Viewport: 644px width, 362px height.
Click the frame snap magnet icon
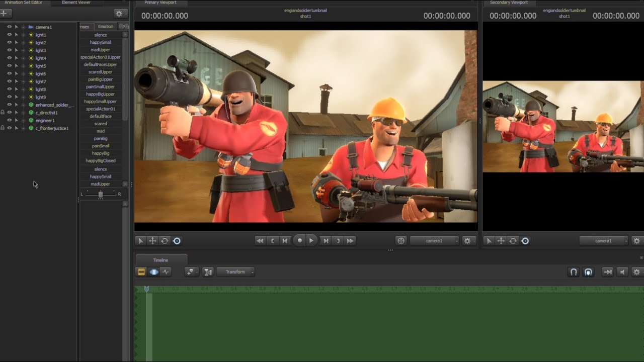pos(588,272)
